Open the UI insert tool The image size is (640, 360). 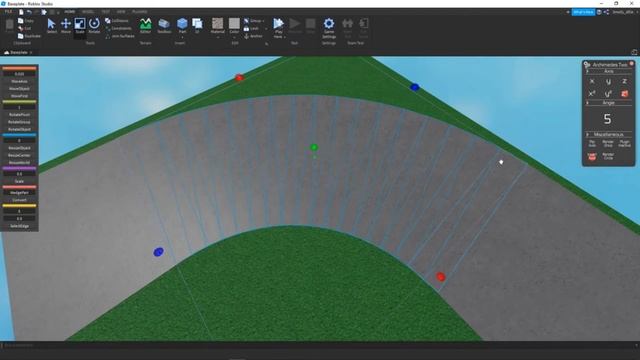(197, 26)
